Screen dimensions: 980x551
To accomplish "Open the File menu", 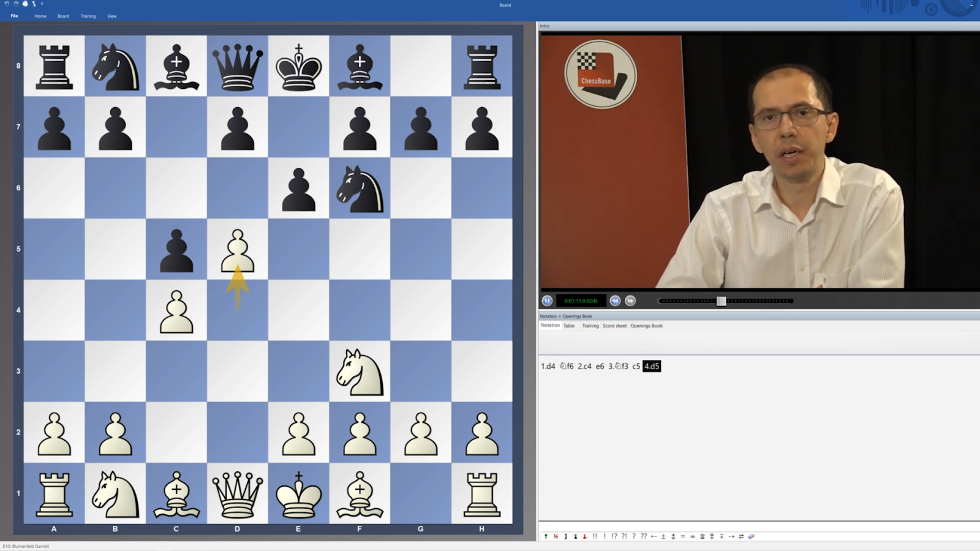I will (x=14, y=16).
